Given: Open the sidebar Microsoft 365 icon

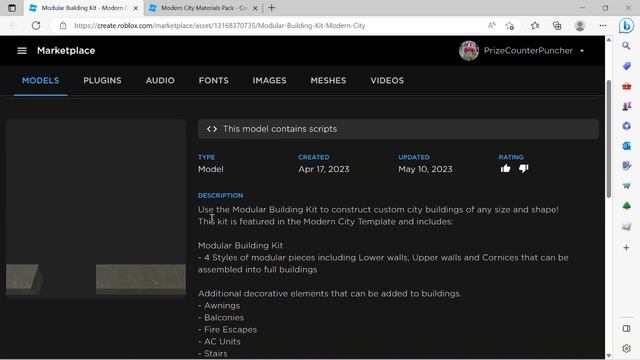Looking at the screenshot, I should tap(626, 126).
